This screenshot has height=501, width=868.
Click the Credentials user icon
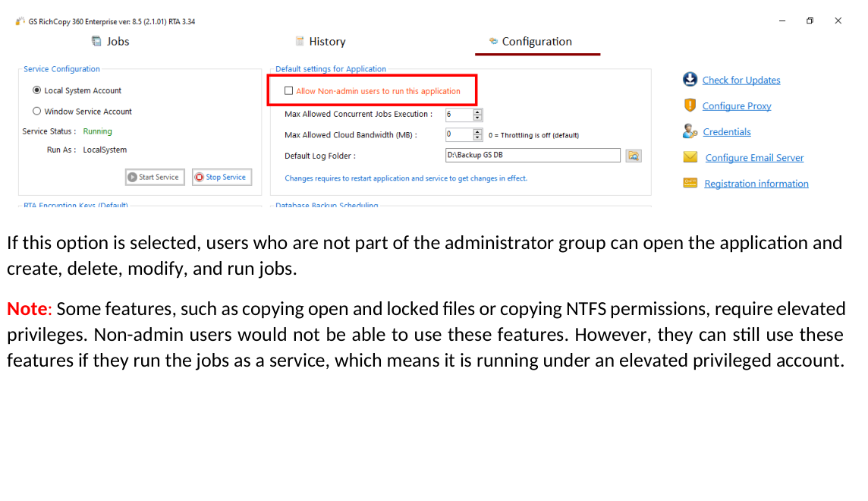[x=690, y=131]
